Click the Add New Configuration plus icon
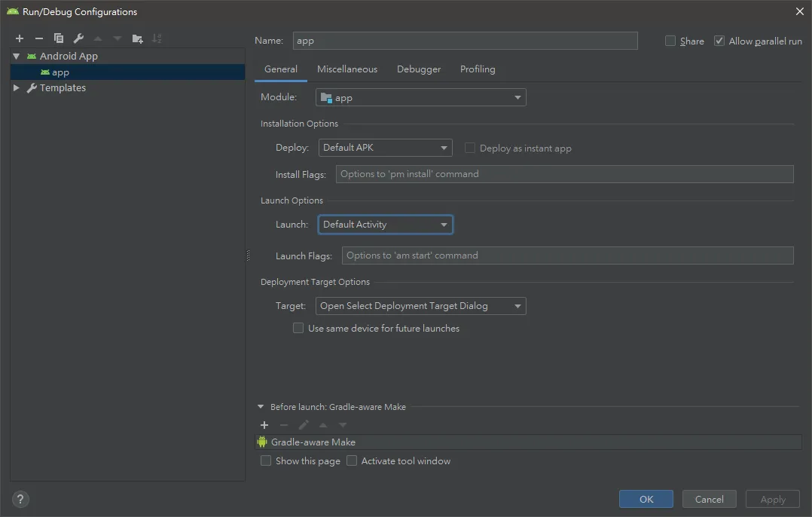Viewport: 812px width, 517px height. point(20,38)
